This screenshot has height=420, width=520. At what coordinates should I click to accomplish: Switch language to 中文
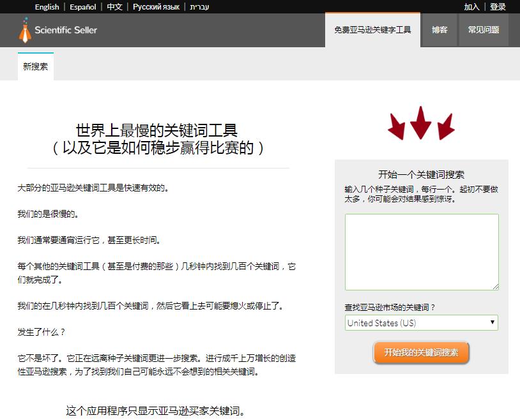[115, 7]
